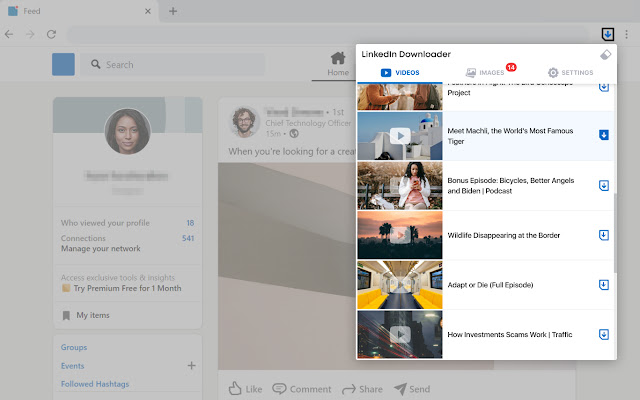The width and height of the screenshot is (640, 400).
Task: Open Events link
Action: (72, 366)
